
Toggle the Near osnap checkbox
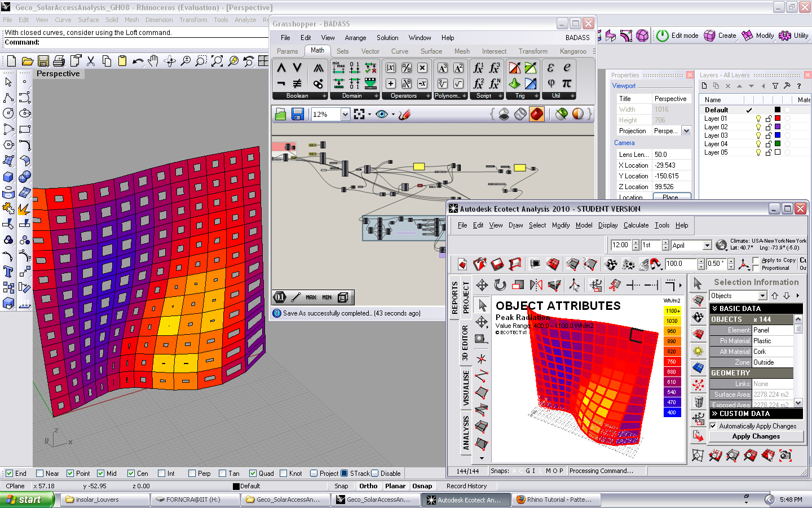click(x=40, y=474)
